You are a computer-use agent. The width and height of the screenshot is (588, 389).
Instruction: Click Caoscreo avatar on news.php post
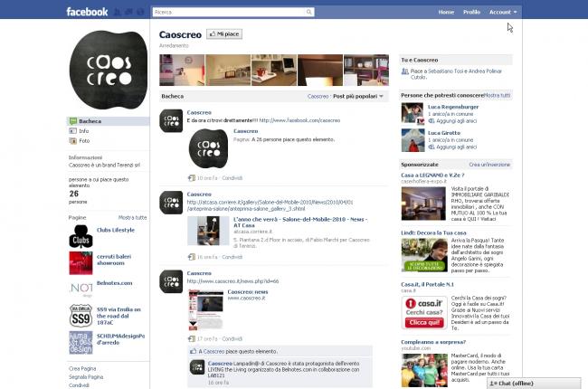pyautogui.click(x=171, y=281)
